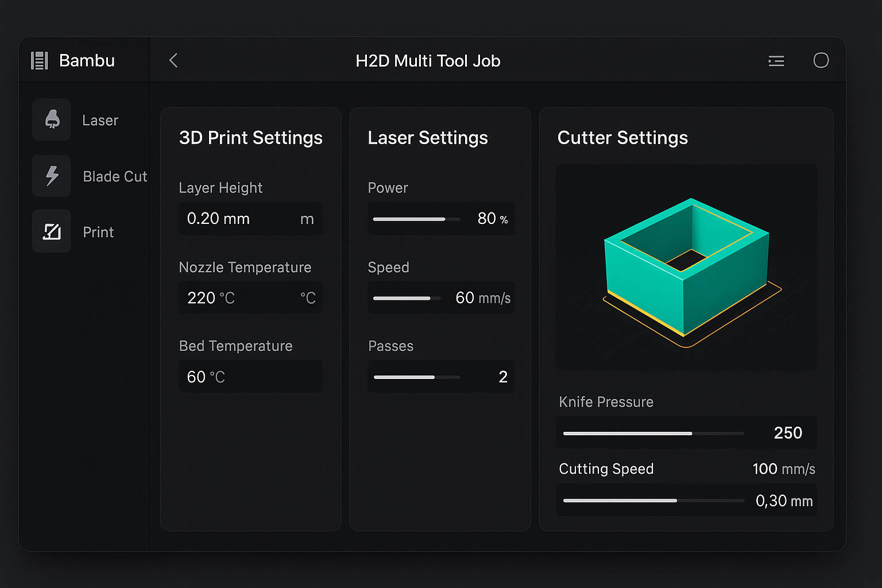Screen dimensions: 882x588
Task: Edit the Bed Temperature 60 °C field
Action: pos(250,377)
